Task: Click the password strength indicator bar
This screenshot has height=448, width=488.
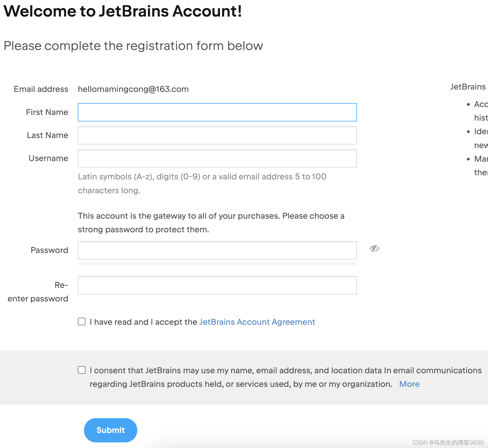Action: 217,264
